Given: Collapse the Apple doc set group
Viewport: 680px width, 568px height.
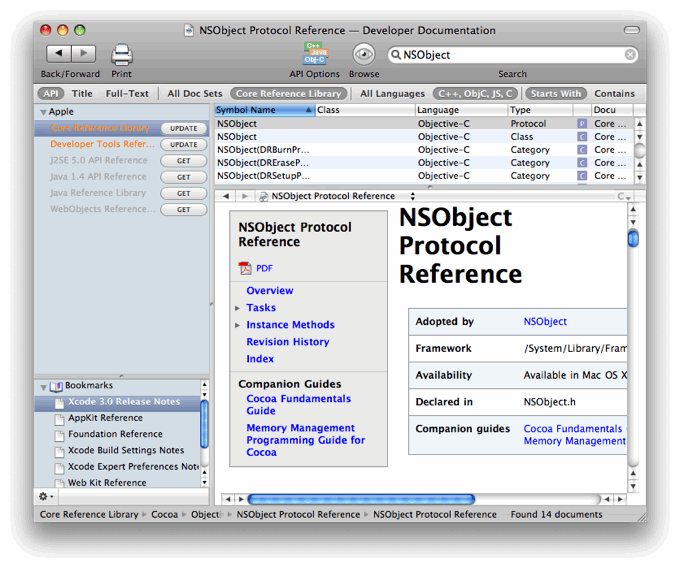Looking at the screenshot, I should (x=43, y=112).
